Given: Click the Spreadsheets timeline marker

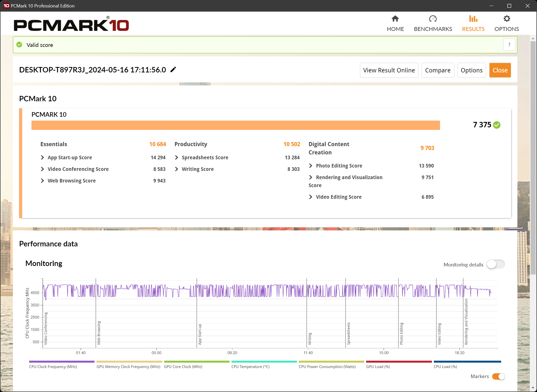Looking at the screenshot, I should tap(348, 333).
